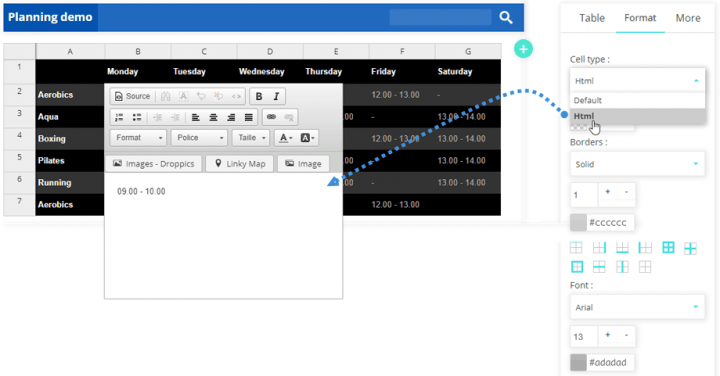This screenshot has height=376, width=720.
Task: Open the paragraph Format dropdown
Action: (138, 138)
